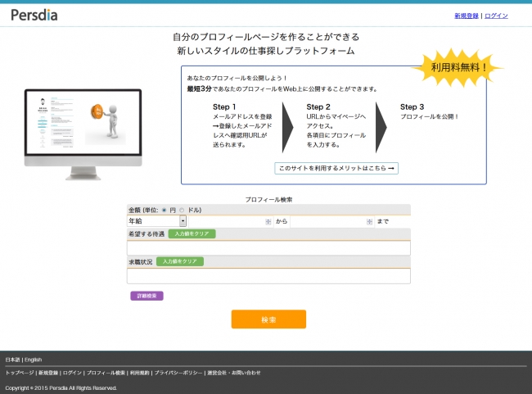The image size is (532, 394).
Task: Open the 年給 salary type dropdown
Action: 156,221
